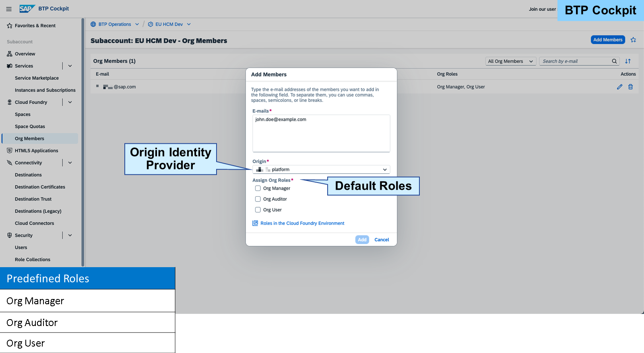Click the Services sidebar icon

(10, 66)
